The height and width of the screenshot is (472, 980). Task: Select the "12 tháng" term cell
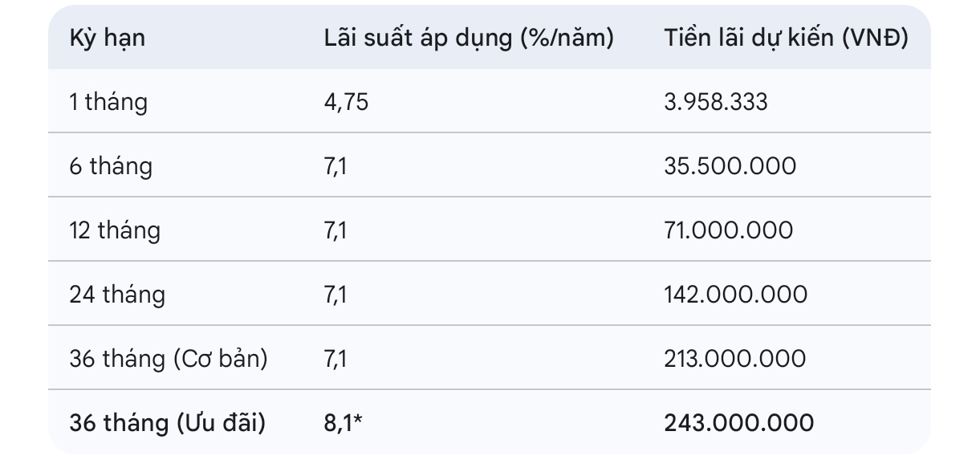pos(115,230)
